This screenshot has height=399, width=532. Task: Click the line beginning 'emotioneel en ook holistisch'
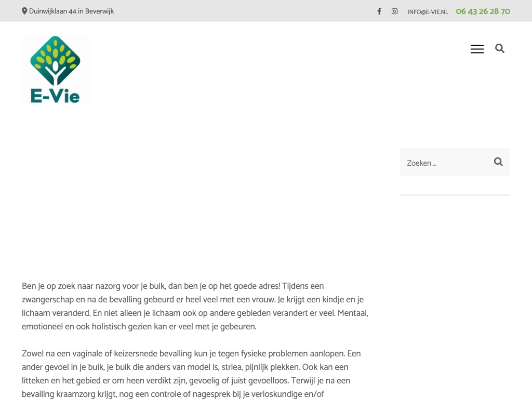coord(139,327)
